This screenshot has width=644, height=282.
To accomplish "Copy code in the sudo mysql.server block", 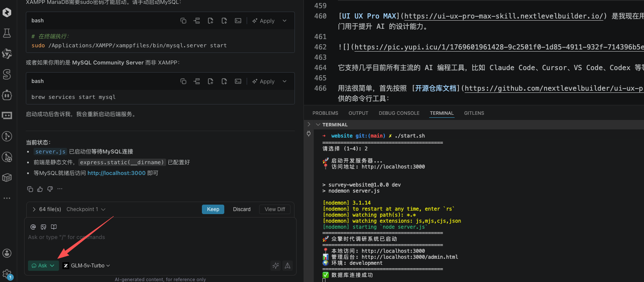I will point(183,21).
